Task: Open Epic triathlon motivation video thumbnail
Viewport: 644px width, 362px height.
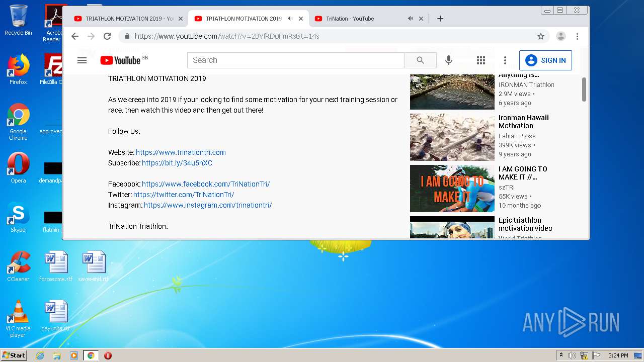Action: [452, 227]
